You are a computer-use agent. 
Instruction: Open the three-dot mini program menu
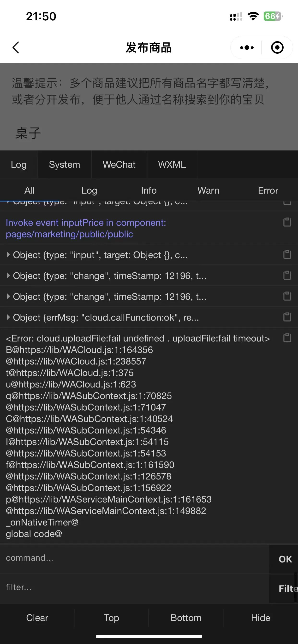(247, 47)
